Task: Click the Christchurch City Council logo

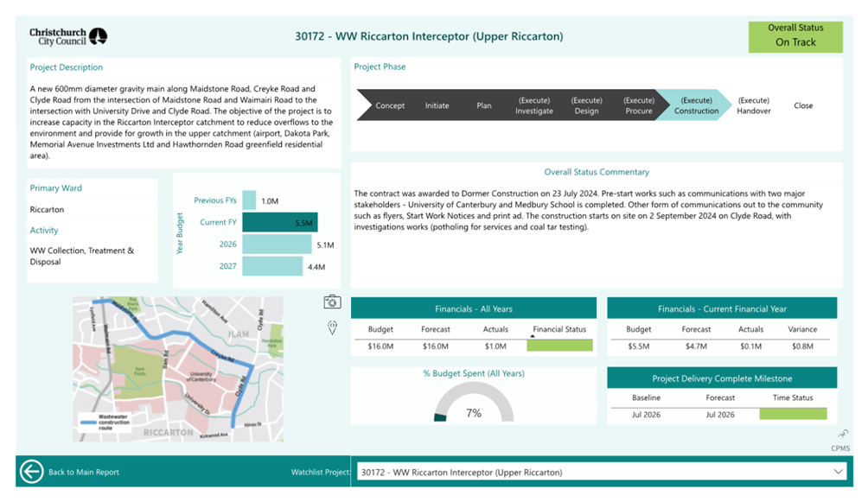Action: (x=68, y=36)
